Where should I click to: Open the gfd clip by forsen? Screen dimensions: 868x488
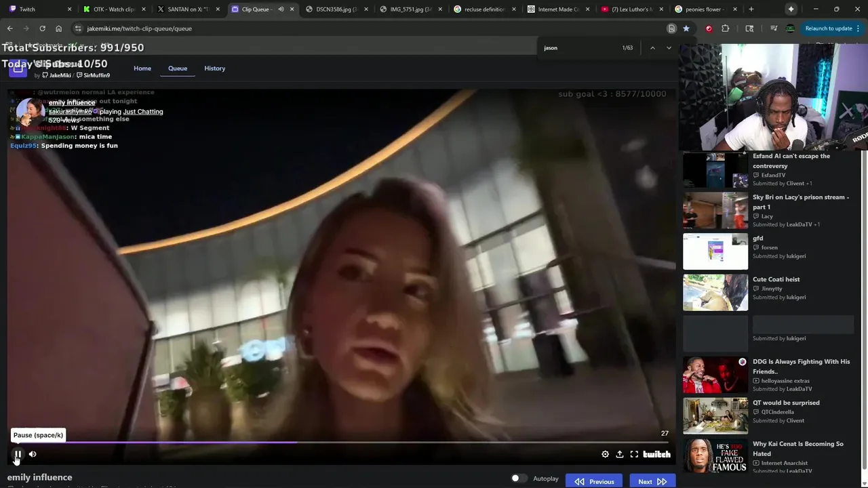coord(715,251)
